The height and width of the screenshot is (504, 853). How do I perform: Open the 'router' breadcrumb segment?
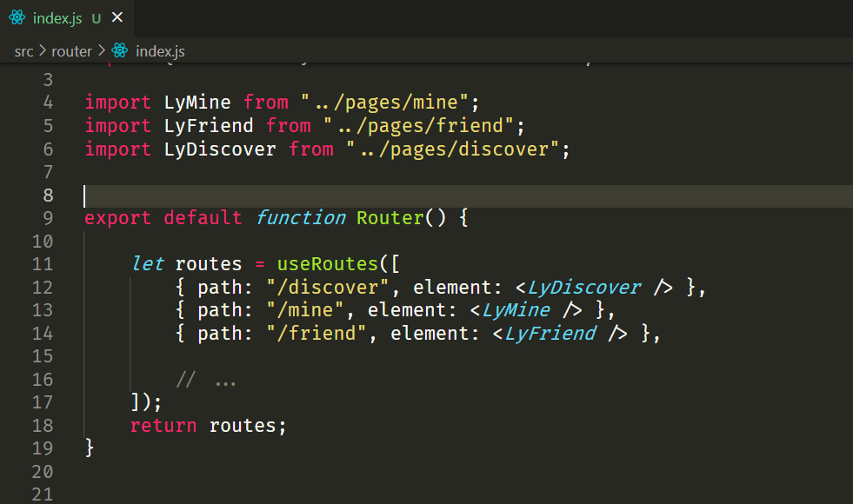click(72, 51)
